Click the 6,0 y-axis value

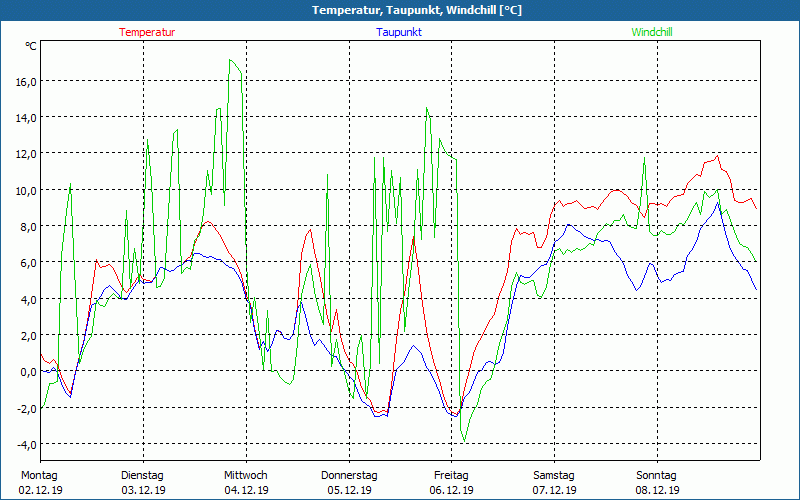click(29, 263)
